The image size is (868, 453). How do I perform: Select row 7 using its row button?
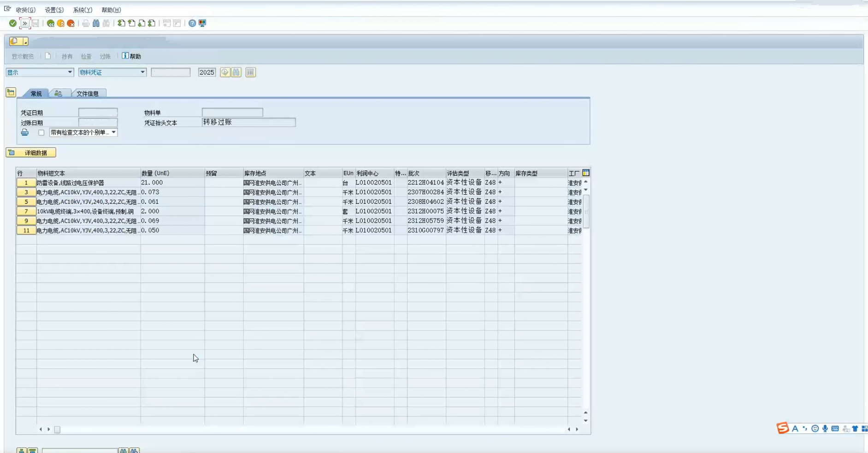[26, 211]
